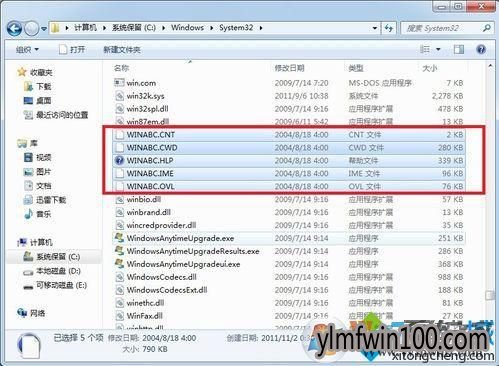
Task: Select the WindowsAnytimeUpgradeResults.exe icon
Action: pyautogui.click(x=119, y=251)
